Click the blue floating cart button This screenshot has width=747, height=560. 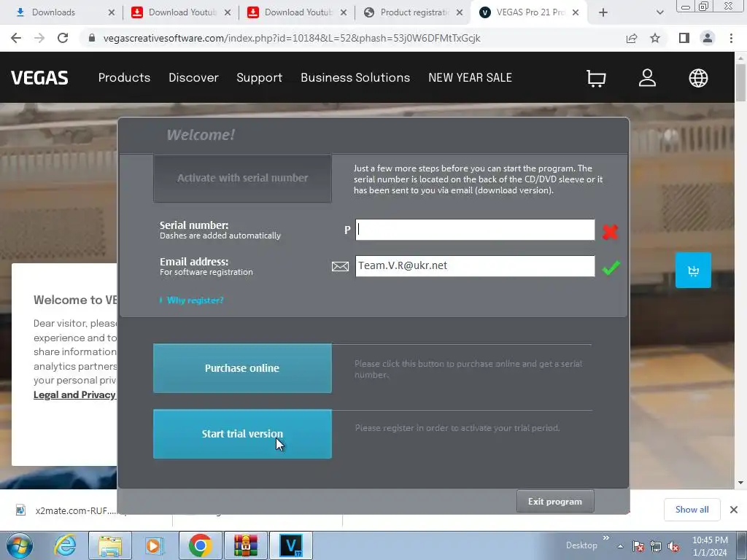click(693, 270)
